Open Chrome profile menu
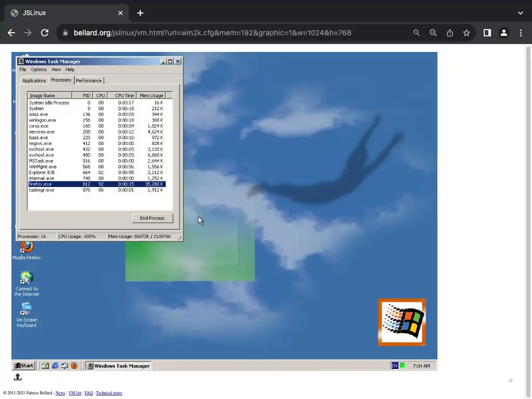This screenshot has width=532, height=399. point(504,33)
